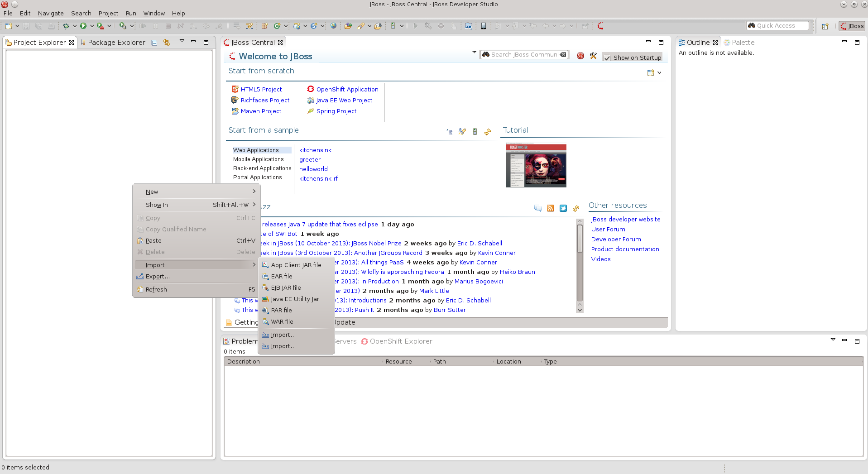Image resolution: width=868 pixels, height=474 pixels.
Task: Choose WAR file from Import submenu
Action: 296,322
